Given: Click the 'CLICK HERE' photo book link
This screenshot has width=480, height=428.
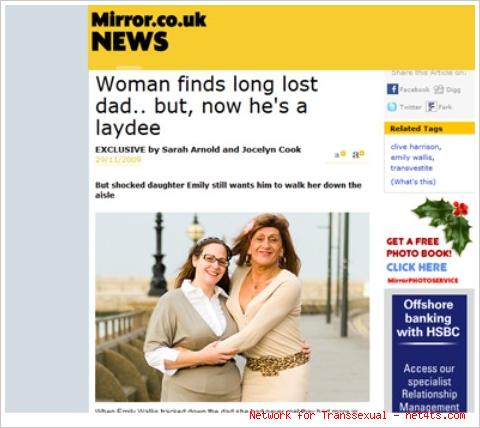Looking at the screenshot, I should click(x=417, y=267).
